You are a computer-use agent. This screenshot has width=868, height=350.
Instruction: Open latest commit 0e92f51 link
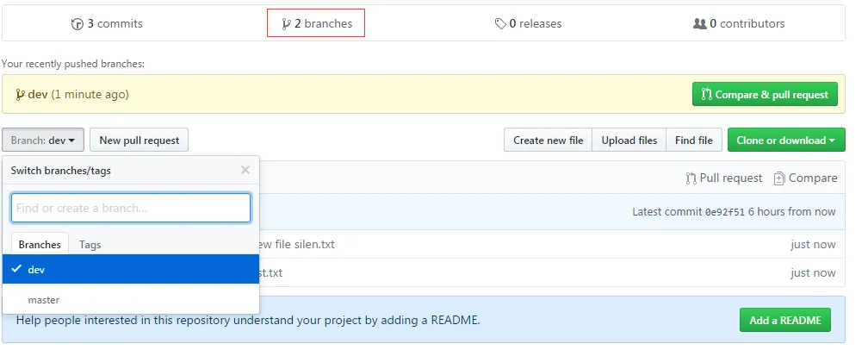pyautogui.click(x=723, y=212)
